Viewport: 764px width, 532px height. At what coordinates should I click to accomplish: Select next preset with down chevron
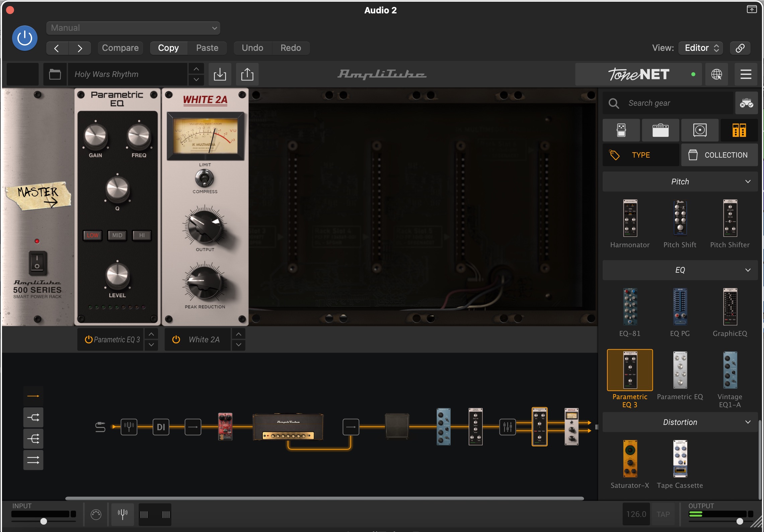point(196,80)
